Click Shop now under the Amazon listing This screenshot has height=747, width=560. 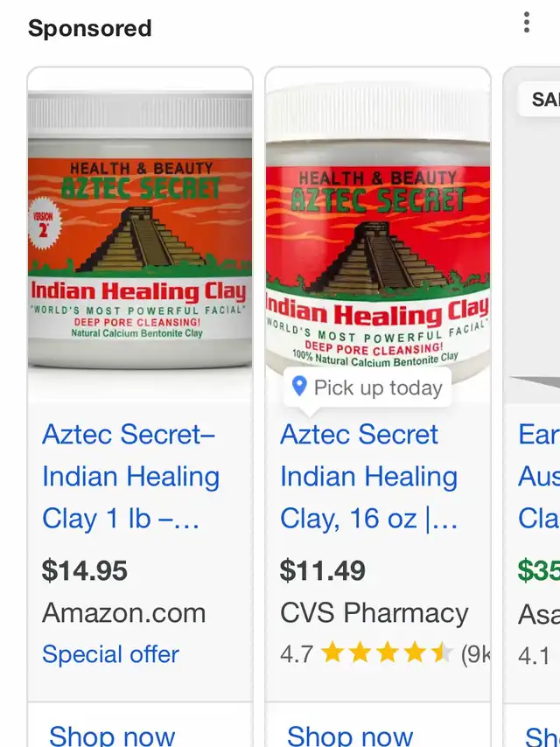[112, 735]
